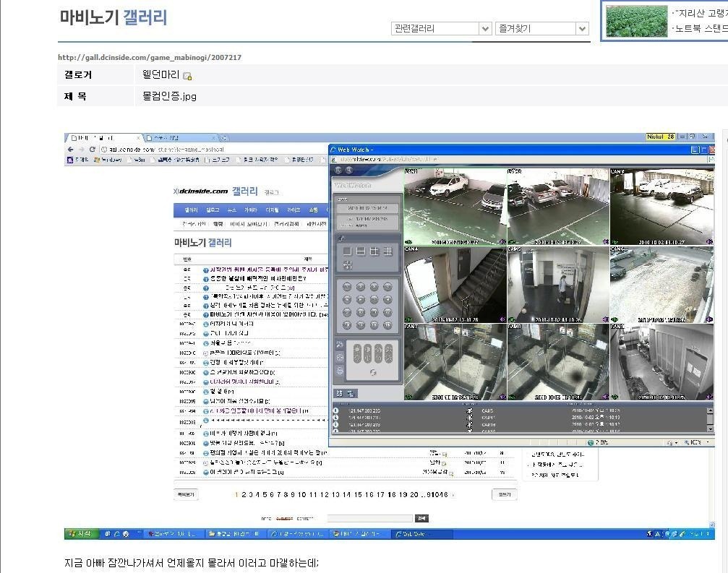Select the CAM1 parking lot camera feed
Image resolution: width=728 pixels, height=573 pixels.
[x=455, y=207]
